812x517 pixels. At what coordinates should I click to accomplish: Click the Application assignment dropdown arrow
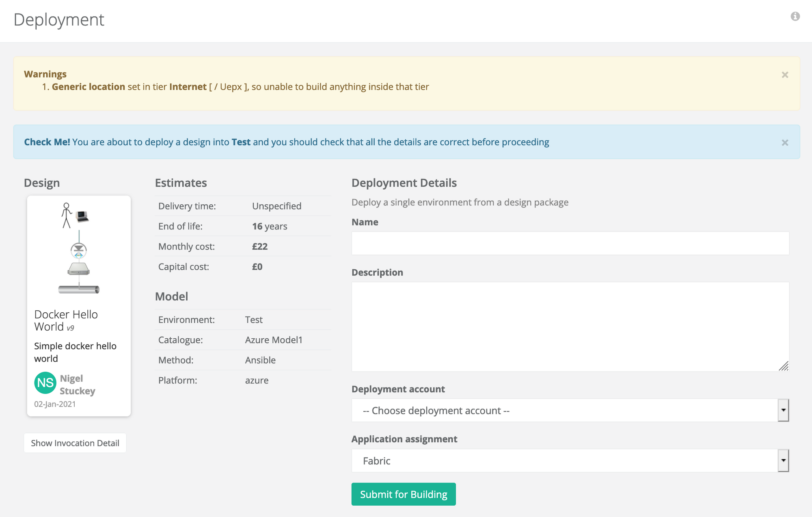coord(783,461)
